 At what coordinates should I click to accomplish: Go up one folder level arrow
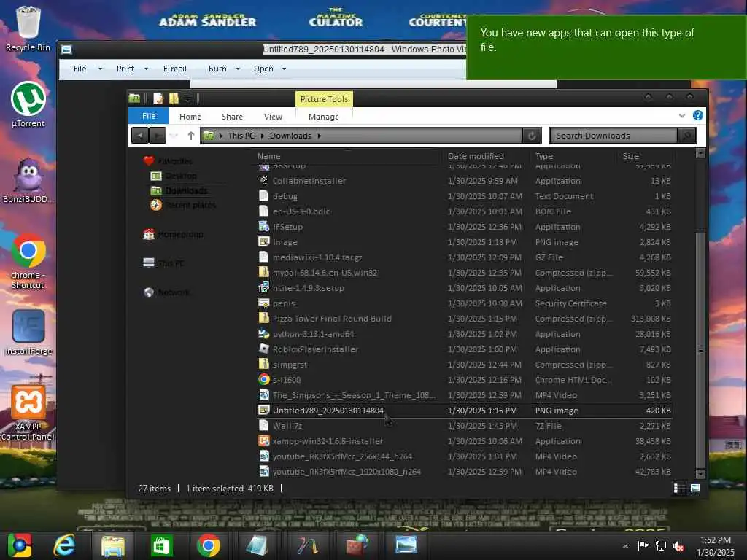(x=191, y=136)
